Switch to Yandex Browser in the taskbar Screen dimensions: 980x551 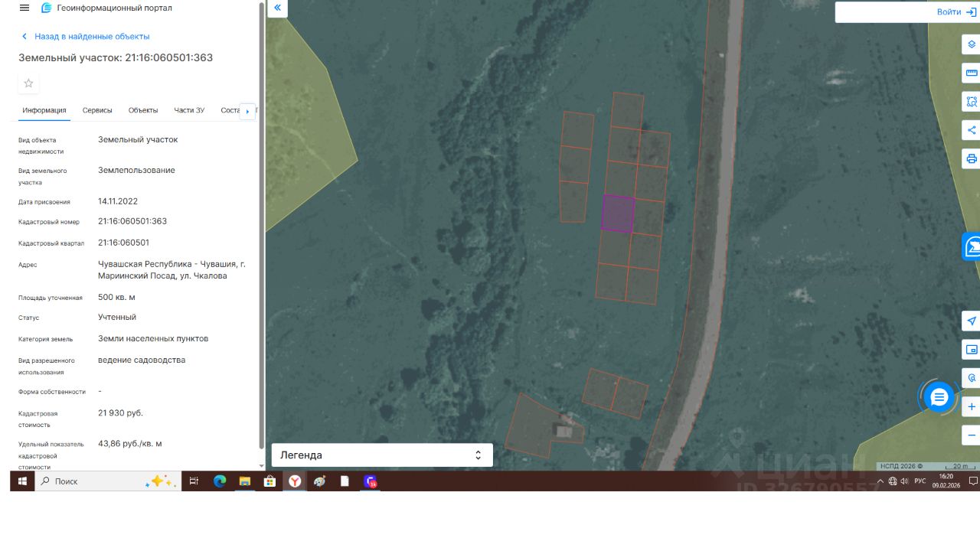pyautogui.click(x=295, y=481)
